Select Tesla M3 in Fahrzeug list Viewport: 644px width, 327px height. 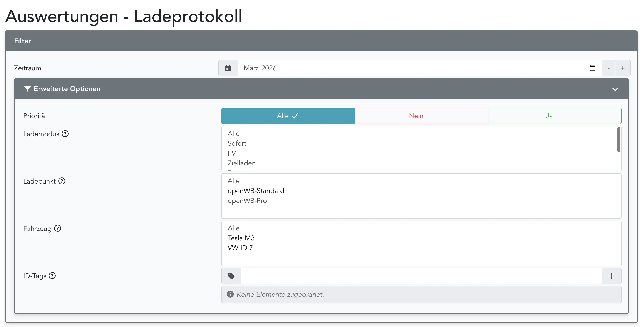point(241,238)
